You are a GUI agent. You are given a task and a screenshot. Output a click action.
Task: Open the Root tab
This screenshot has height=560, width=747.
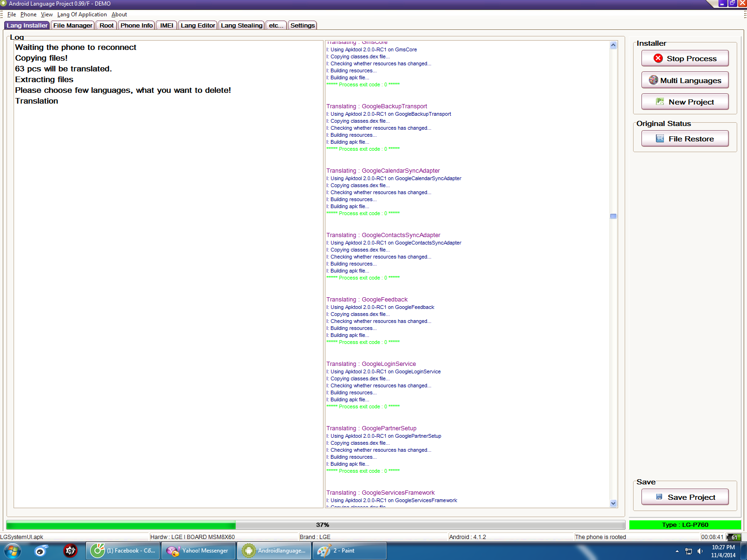pos(106,25)
